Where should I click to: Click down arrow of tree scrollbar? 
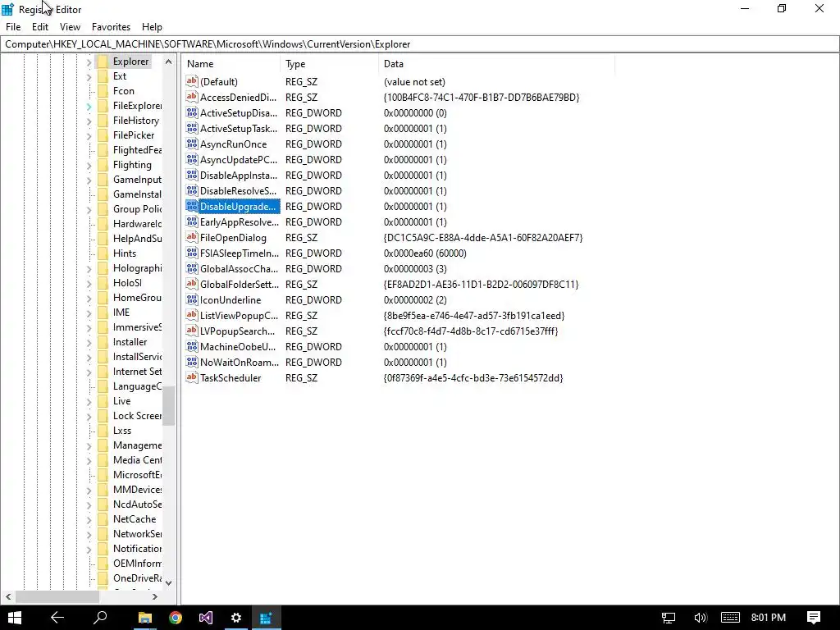169,583
